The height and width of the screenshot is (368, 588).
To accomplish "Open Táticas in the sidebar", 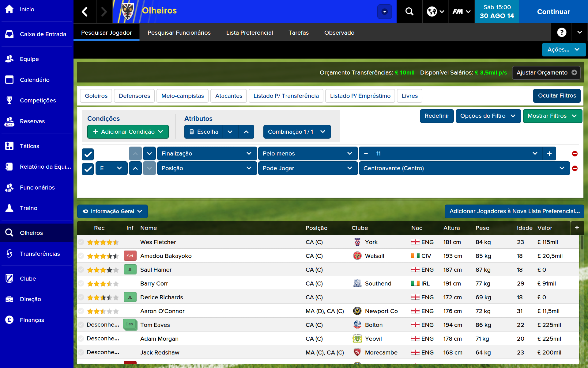I will click(x=29, y=146).
